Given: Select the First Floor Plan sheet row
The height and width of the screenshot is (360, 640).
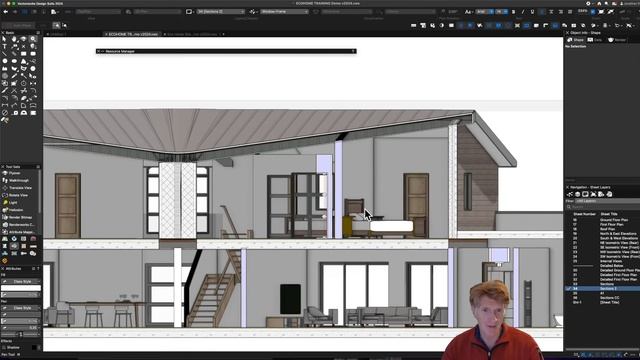Looking at the screenshot, I should [x=602, y=224].
